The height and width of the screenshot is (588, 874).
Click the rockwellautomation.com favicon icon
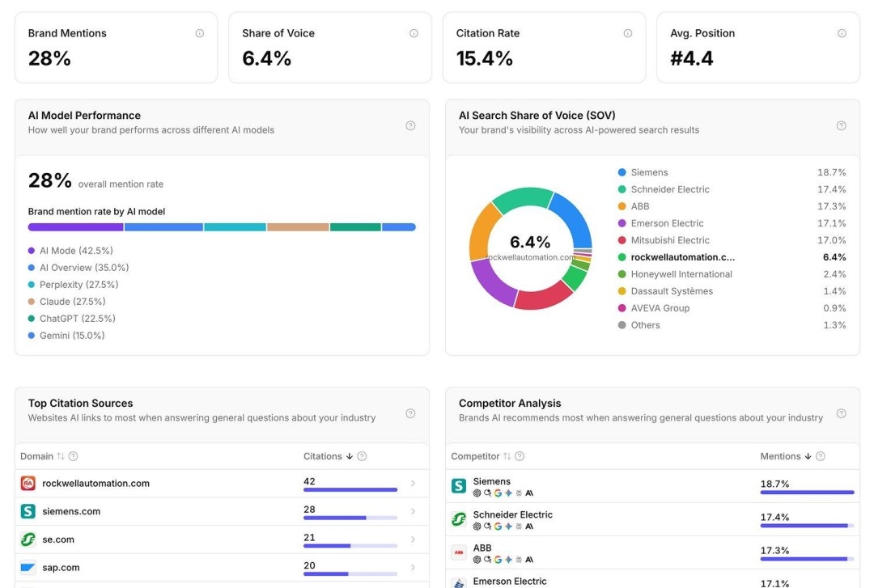(28, 484)
